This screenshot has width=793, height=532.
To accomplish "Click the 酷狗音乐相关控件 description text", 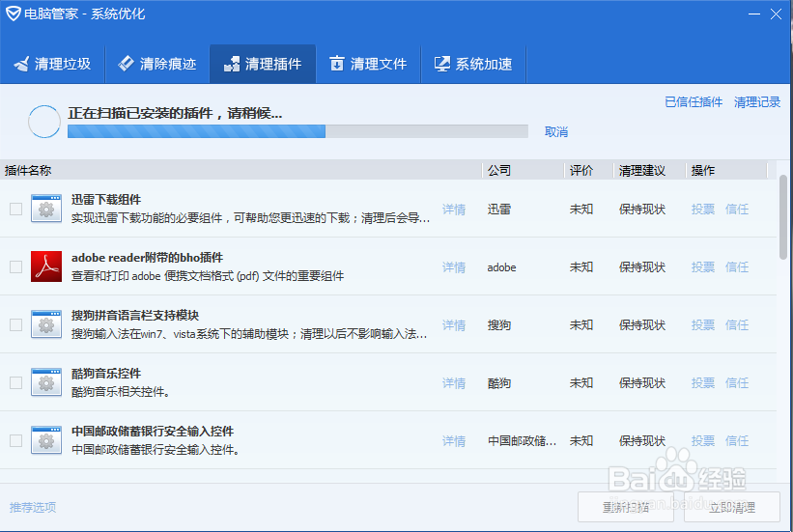I will click(121, 392).
